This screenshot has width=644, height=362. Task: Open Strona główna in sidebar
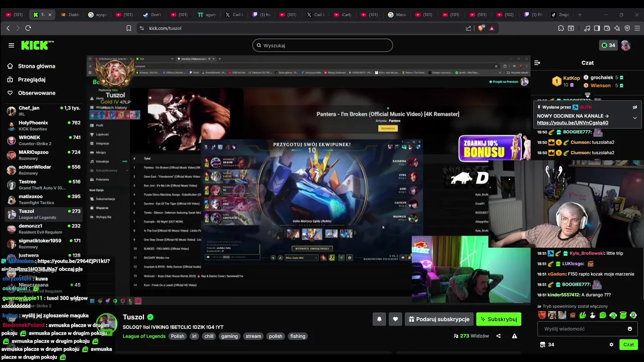36,66
